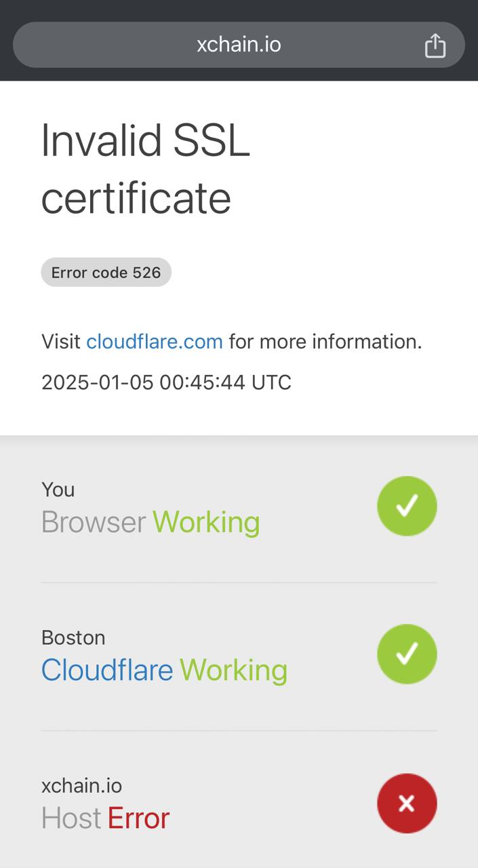478x868 pixels.
Task: Click the Error code 526 badge
Action: (106, 273)
